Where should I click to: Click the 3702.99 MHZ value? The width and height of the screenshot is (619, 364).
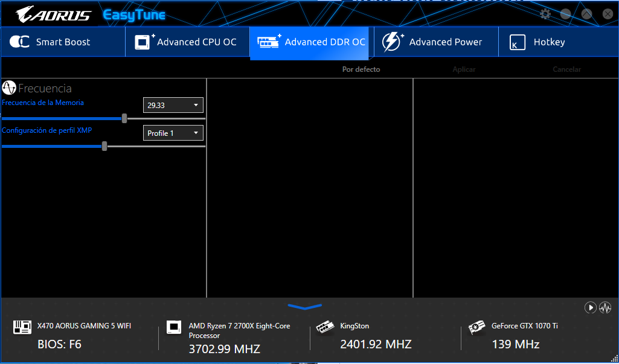point(224,350)
